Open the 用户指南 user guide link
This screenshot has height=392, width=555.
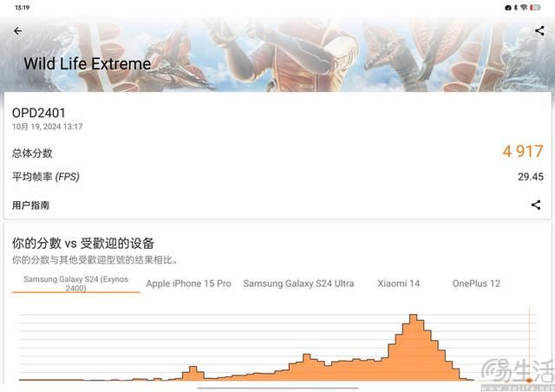(30, 206)
